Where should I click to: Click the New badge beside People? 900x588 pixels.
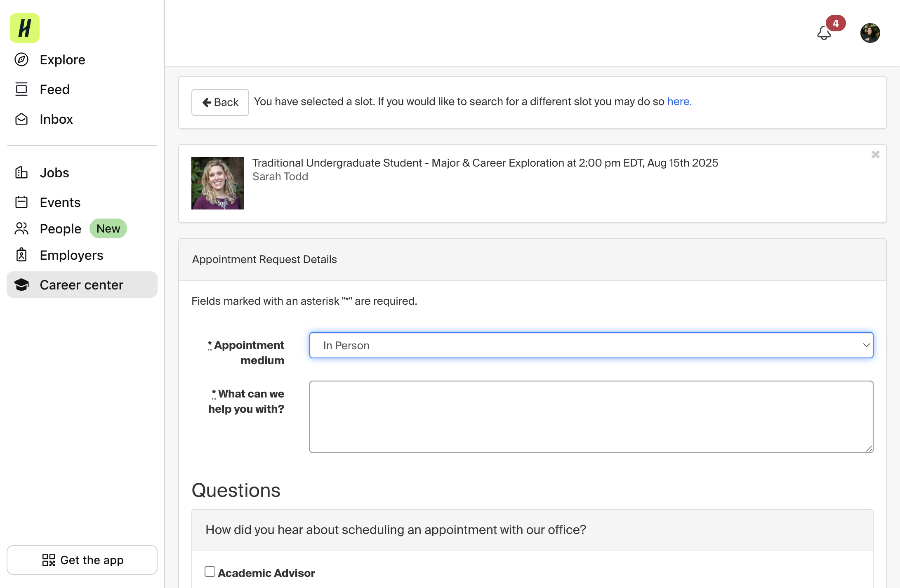click(108, 228)
